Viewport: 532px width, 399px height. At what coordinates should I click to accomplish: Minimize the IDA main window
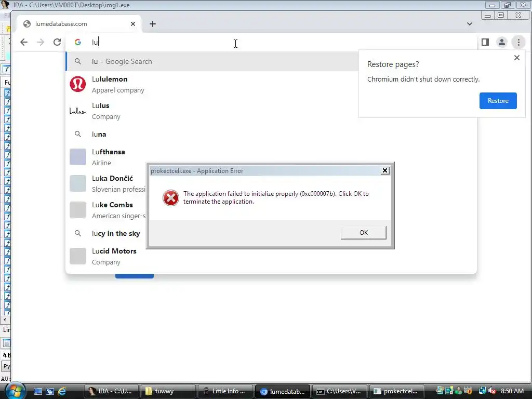pos(492,5)
